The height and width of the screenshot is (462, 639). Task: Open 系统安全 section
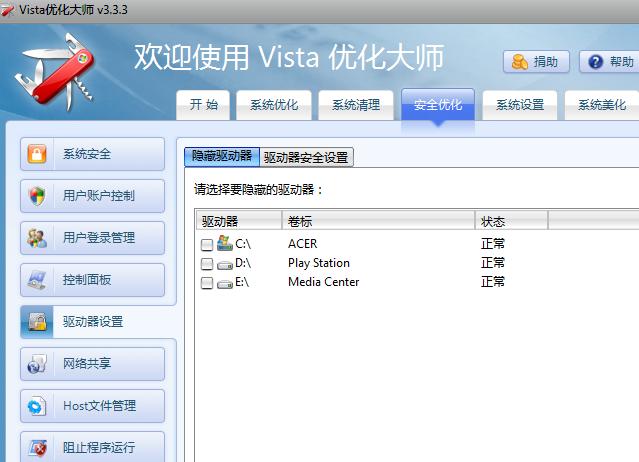coord(93,154)
